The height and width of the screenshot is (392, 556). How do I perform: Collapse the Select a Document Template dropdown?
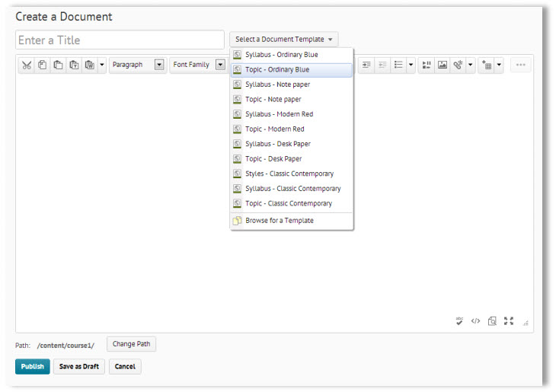(283, 40)
